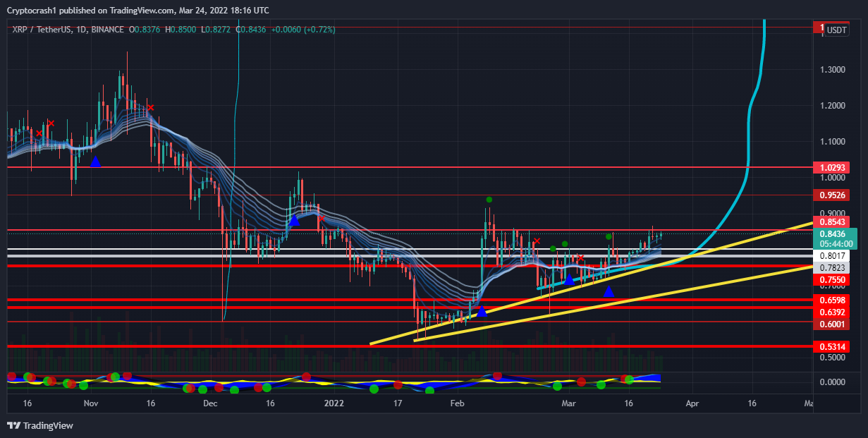
Task: Click the TradingView logo at bottom left
Action: click(x=39, y=425)
